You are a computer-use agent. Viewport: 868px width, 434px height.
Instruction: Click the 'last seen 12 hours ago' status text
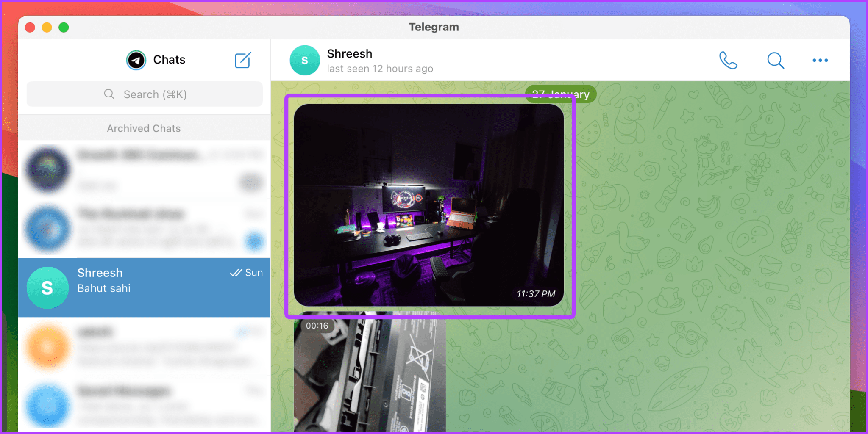click(380, 68)
